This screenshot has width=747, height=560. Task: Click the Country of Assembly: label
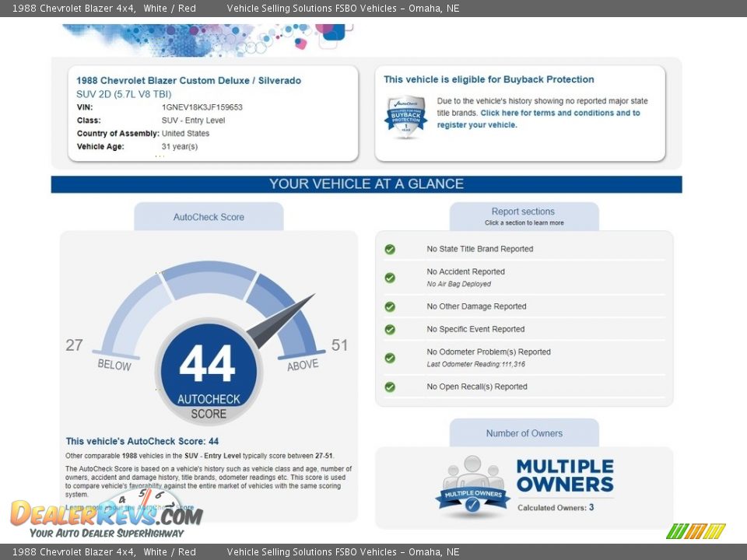coord(118,133)
